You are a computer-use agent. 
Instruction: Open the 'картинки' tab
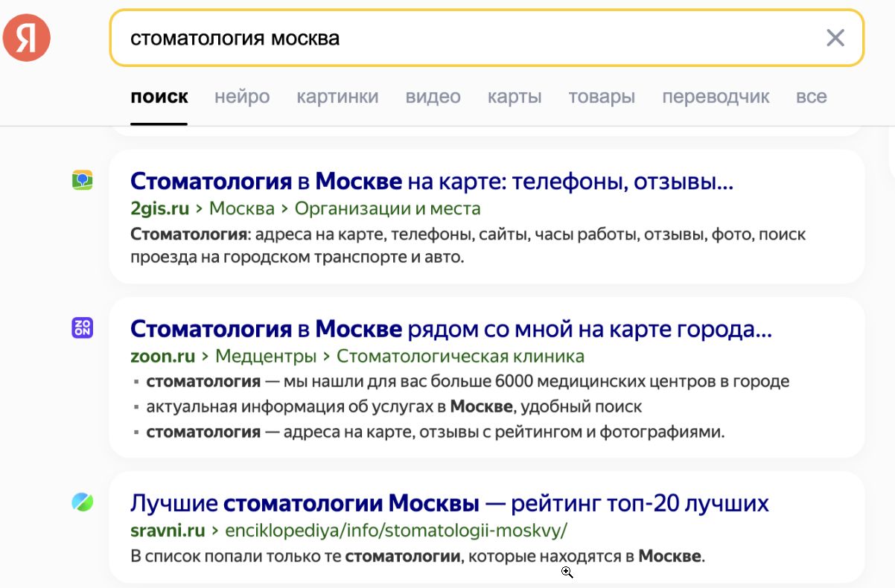[337, 97]
